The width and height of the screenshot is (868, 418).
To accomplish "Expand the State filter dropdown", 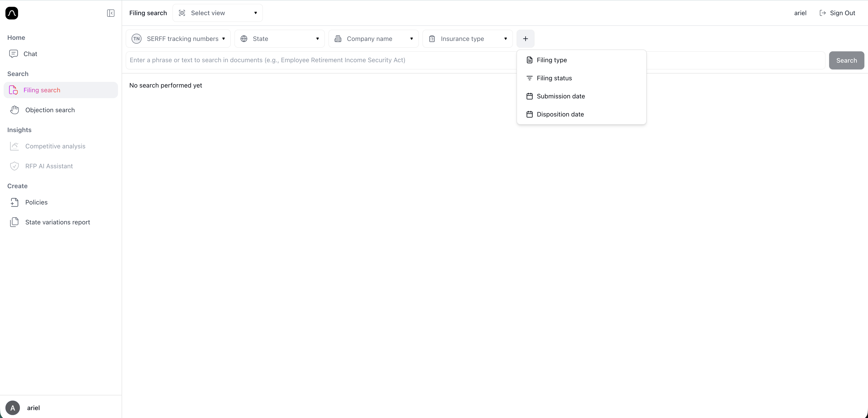I will [x=279, y=39].
